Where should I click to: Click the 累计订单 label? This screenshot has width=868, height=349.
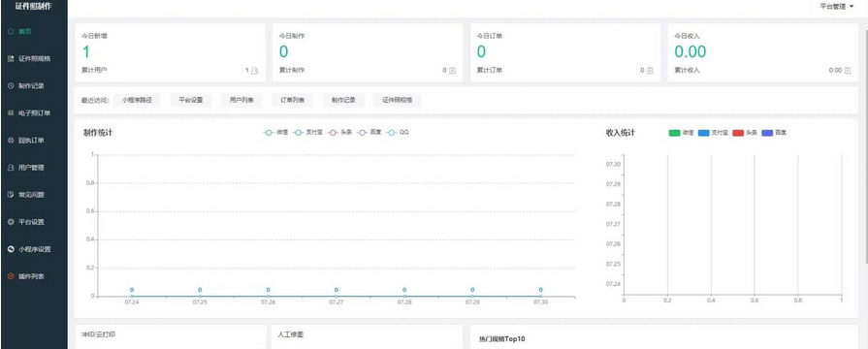pos(490,71)
